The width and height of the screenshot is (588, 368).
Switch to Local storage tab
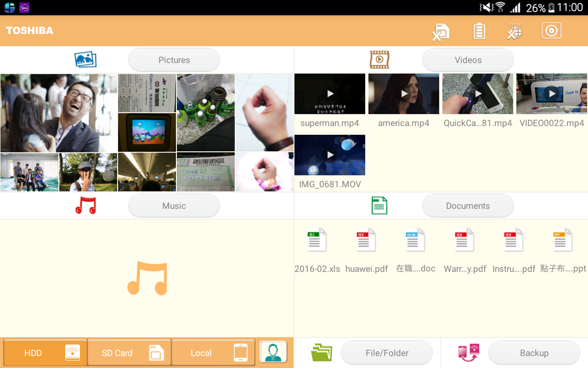pyautogui.click(x=213, y=353)
